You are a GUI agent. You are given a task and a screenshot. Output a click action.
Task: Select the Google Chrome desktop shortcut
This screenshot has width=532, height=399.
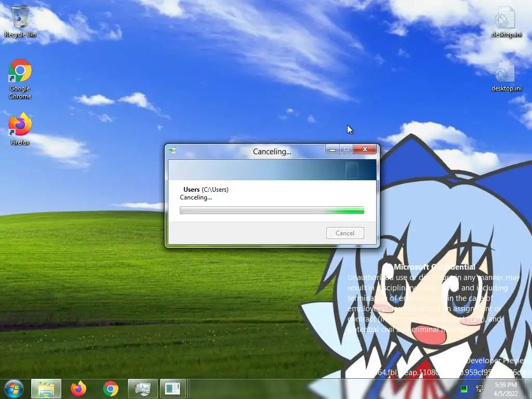20,79
